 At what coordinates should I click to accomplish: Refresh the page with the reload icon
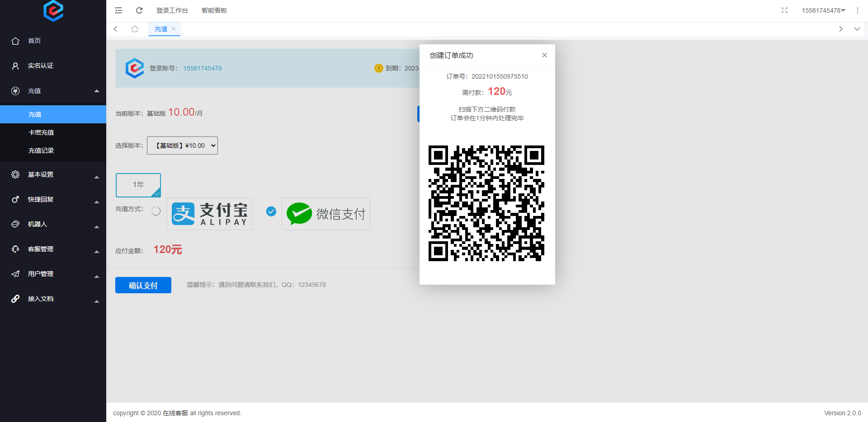tap(139, 10)
